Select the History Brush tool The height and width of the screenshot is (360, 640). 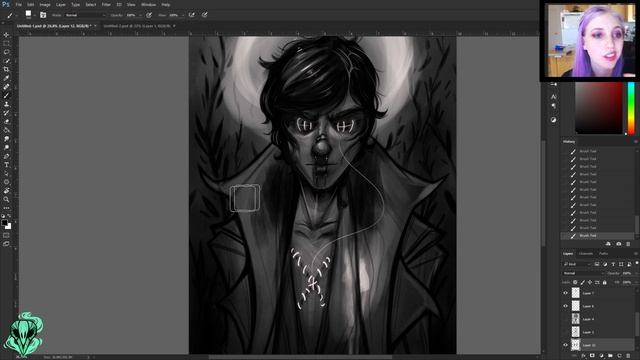pos(6,113)
